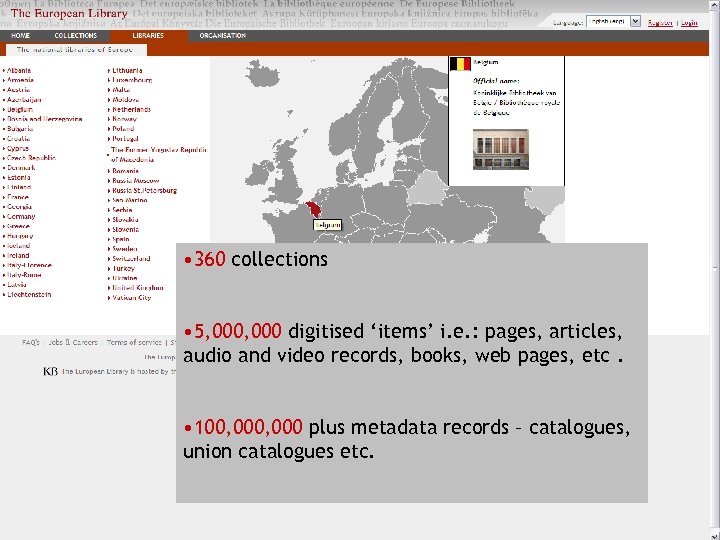This screenshot has height=540, width=720.
Task: Open the Austria library link
Action: [x=18, y=90]
